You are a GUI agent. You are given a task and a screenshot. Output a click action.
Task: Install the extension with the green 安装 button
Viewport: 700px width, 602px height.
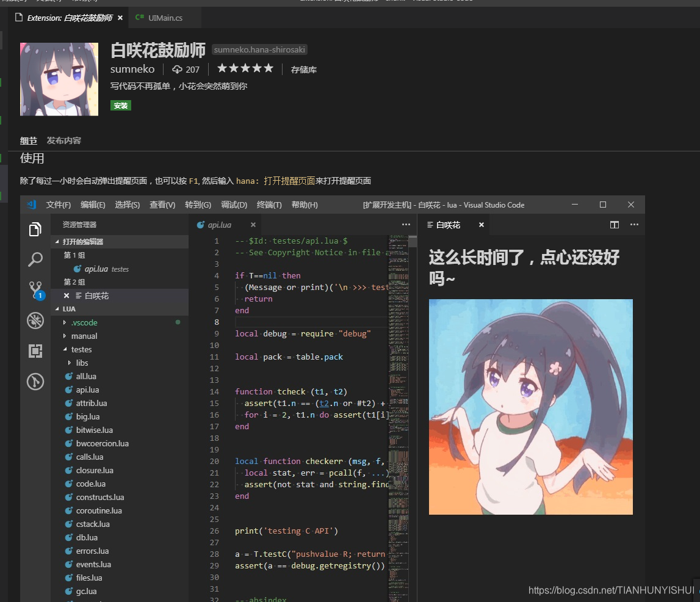121,106
